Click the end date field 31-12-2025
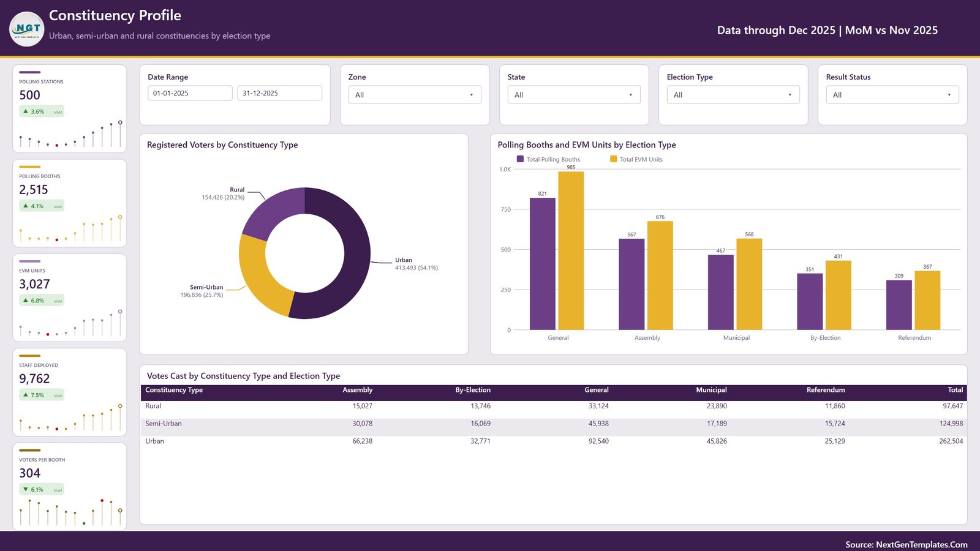The width and height of the screenshot is (980, 551). 279,93
